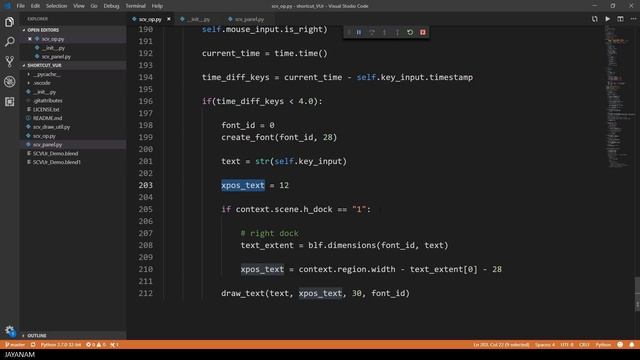Change indentation via Spaces: 4
640x360 pixels.
tap(545, 345)
